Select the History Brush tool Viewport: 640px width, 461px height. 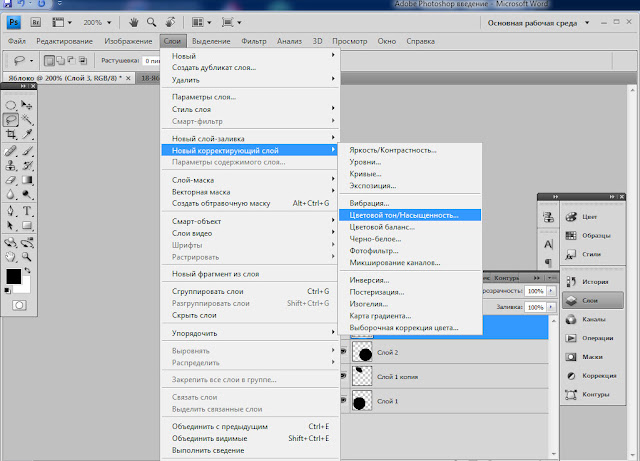pos(27,165)
